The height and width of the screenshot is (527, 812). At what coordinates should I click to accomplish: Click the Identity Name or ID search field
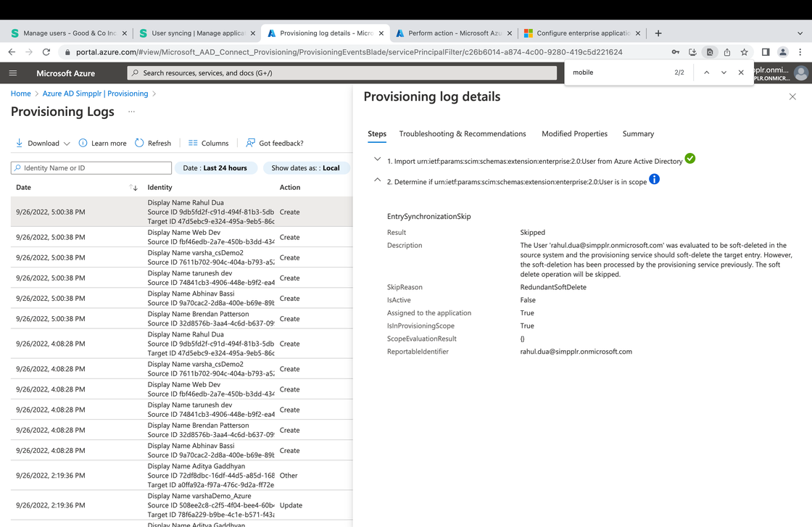point(91,167)
